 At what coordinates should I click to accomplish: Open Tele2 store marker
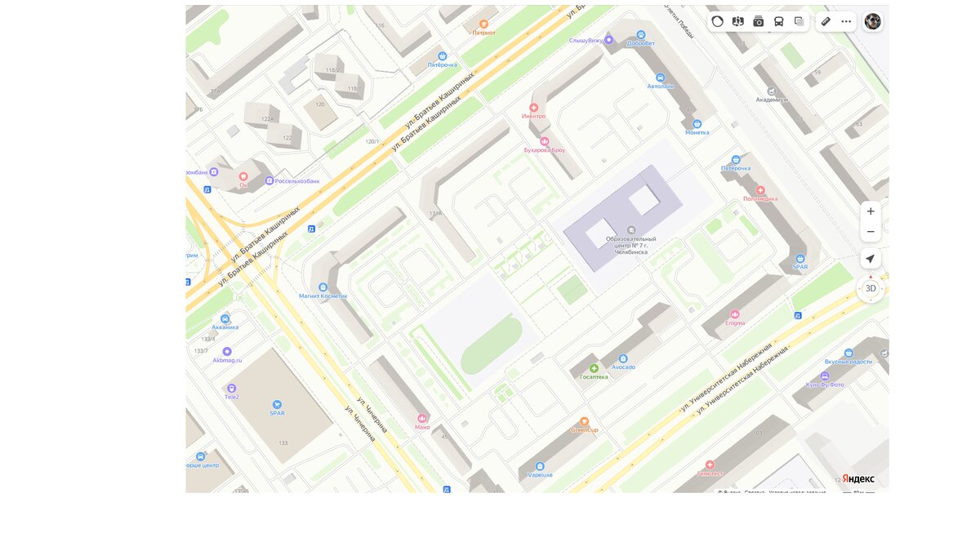pyautogui.click(x=232, y=389)
